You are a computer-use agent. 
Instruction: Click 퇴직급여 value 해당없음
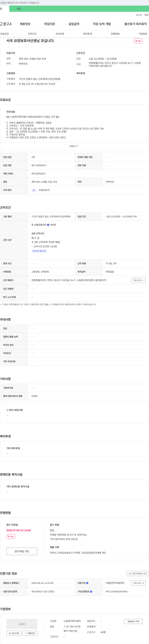pyautogui.click(x=110, y=272)
